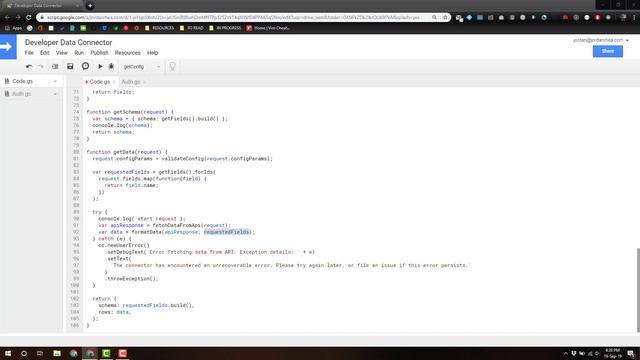Open the Resources menu
640x360 pixels.
[127, 53]
